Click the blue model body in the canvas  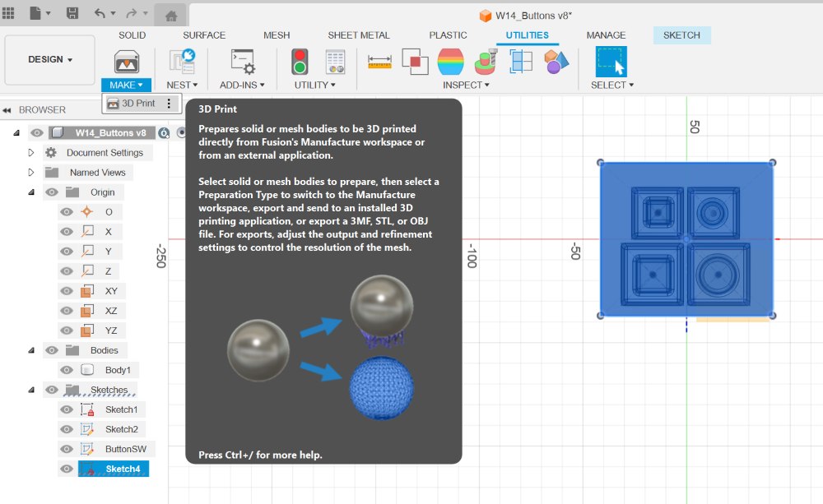686,238
